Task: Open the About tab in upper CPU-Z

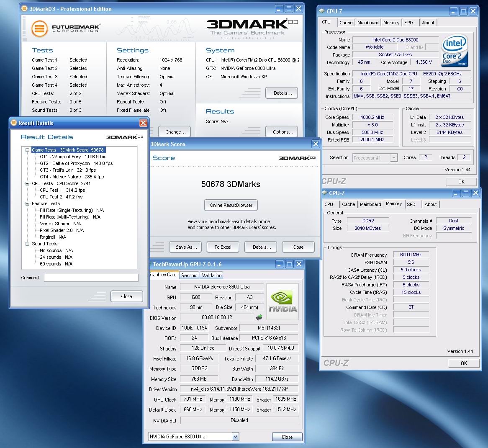Action: coord(428,23)
